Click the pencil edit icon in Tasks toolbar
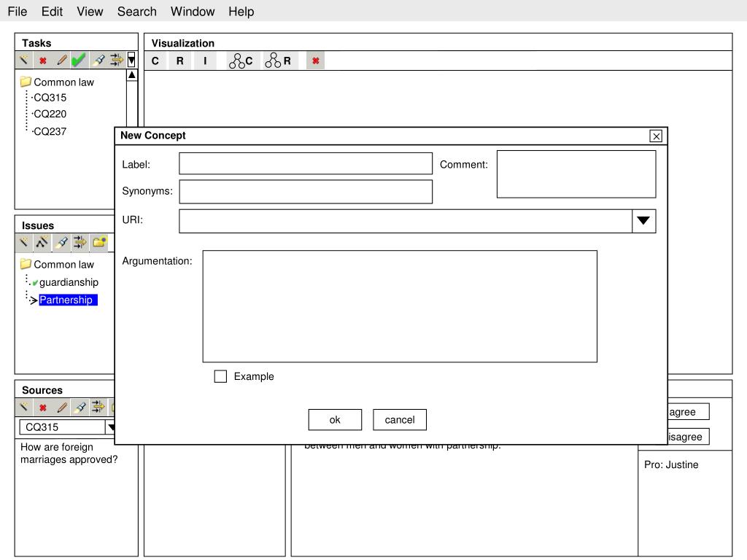This screenshot has width=747, height=560. pos(62,60)
